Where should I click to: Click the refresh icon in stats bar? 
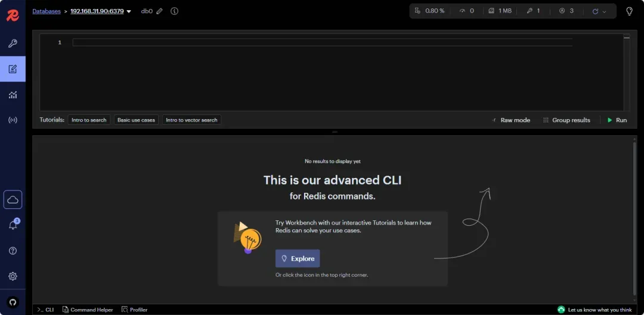pos(595,11)
